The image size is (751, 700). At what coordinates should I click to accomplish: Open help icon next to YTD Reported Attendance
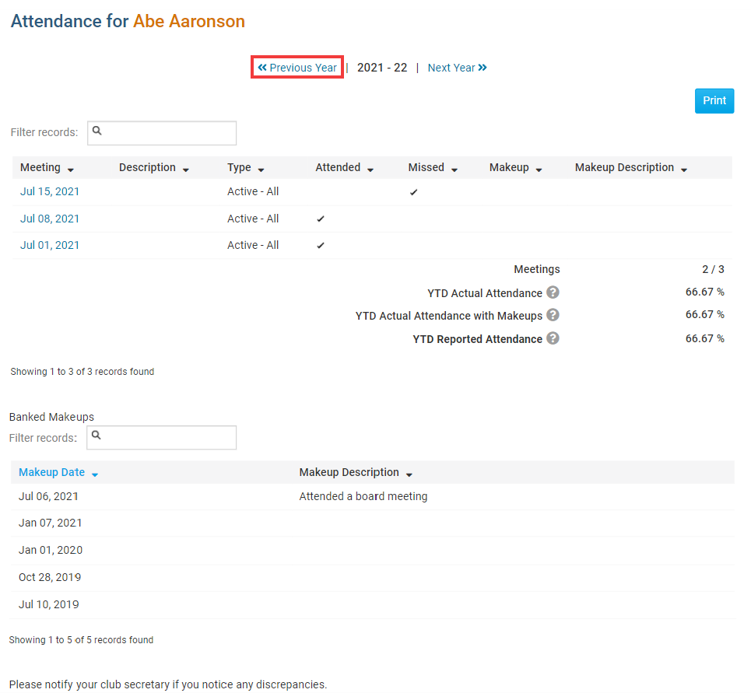pos(553,338)
